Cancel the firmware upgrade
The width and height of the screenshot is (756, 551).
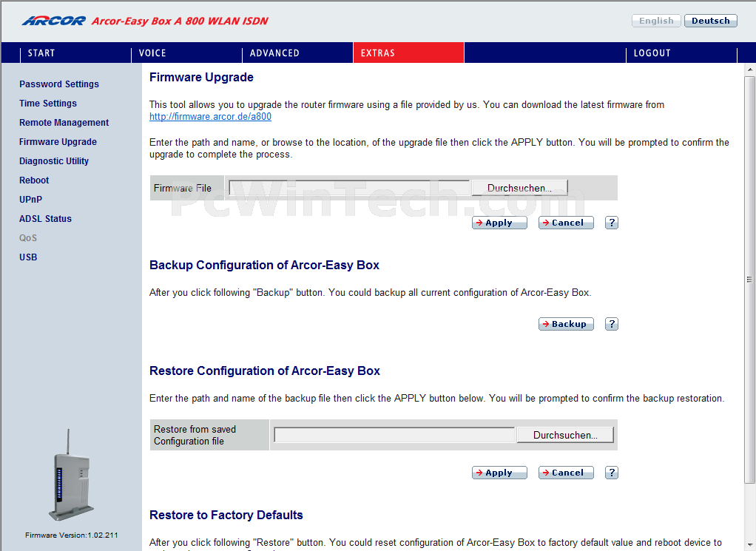pyautogui.click(x=566, y=223)
